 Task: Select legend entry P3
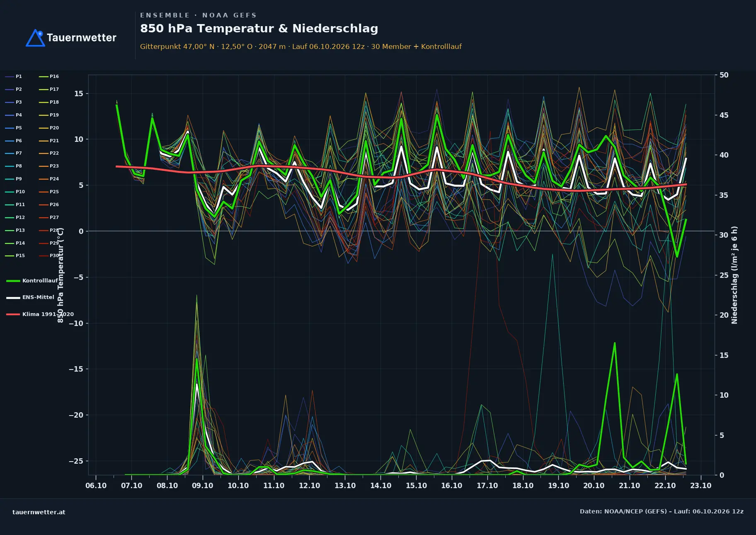click(14, 102)
